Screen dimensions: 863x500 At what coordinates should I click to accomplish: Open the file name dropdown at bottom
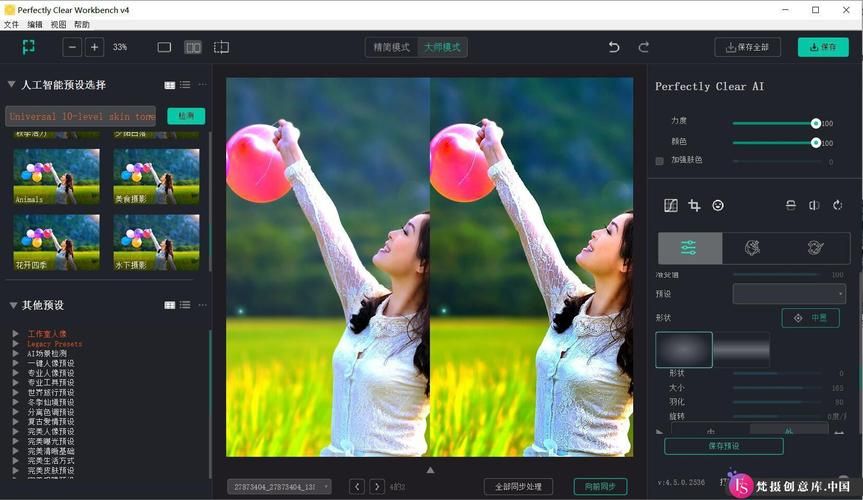coord(280,487)
